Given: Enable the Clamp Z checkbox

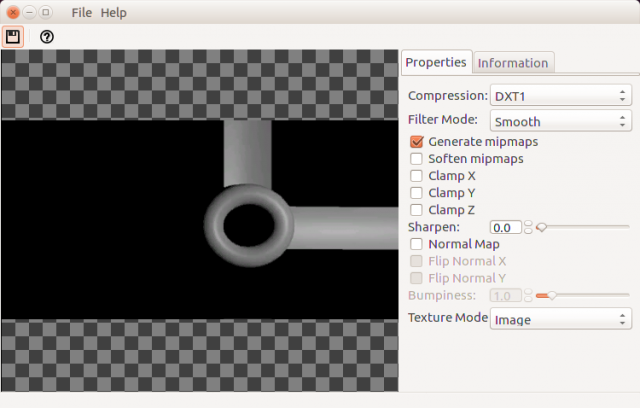Looking at the screenshot, I should point(417,210).
